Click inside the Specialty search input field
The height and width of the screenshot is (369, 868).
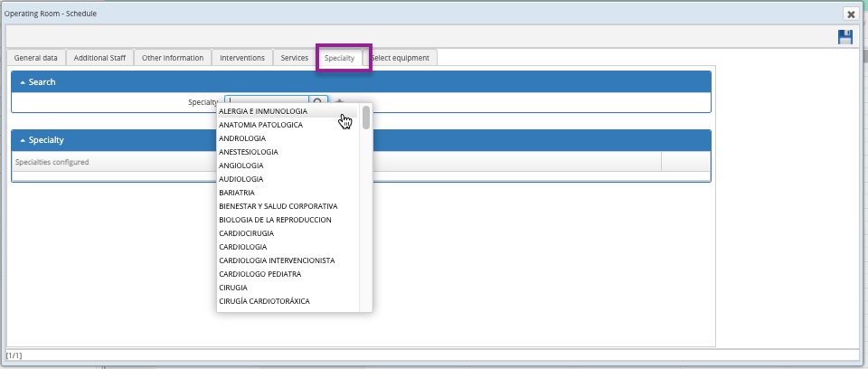point(267,101)
